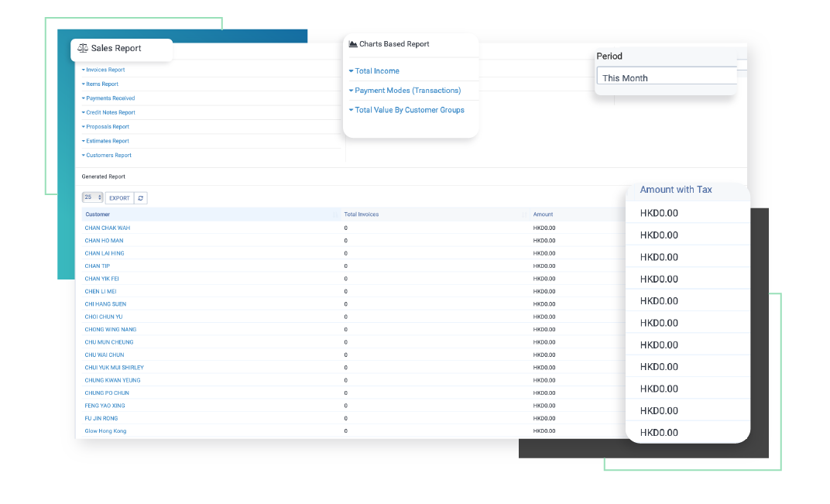Open customer CHAN CHAK WAH

(107, 228)
